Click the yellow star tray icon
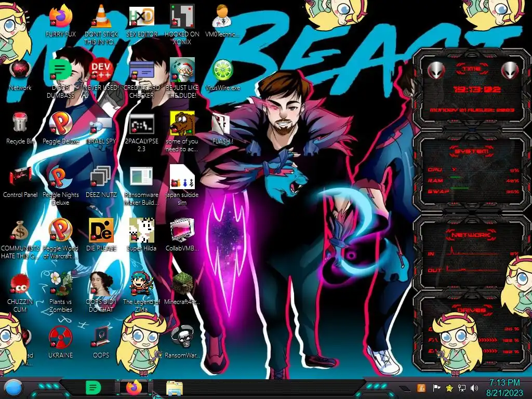This screenshot has height=399, width=532. (449, 388)
